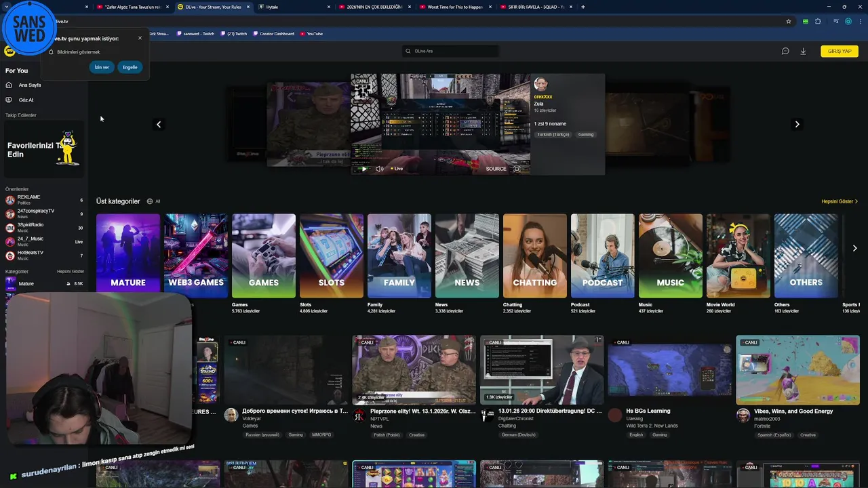868x488 pixels.
Task: Open Mature category in sidebar
Action: pos(44,284)
